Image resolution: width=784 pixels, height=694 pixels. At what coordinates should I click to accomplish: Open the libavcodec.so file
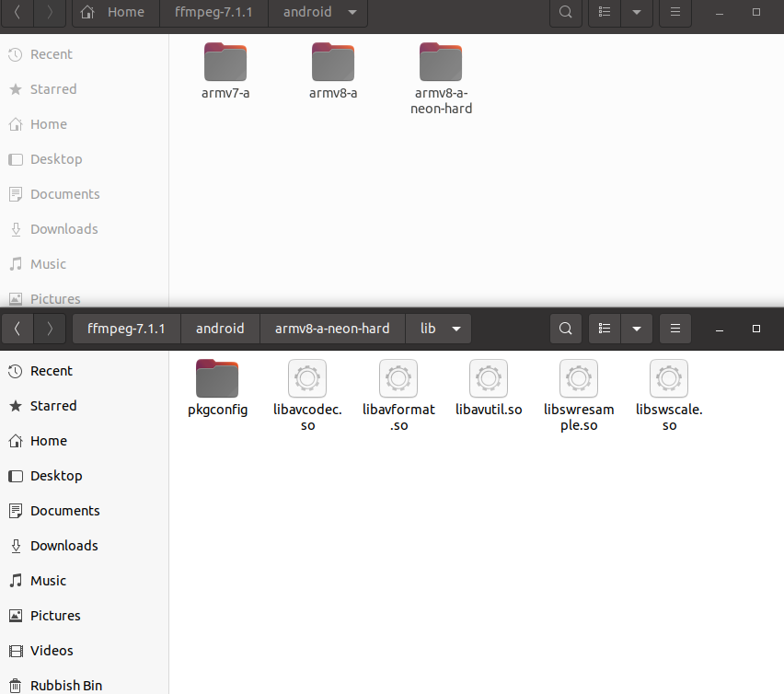tap(307, 395)
